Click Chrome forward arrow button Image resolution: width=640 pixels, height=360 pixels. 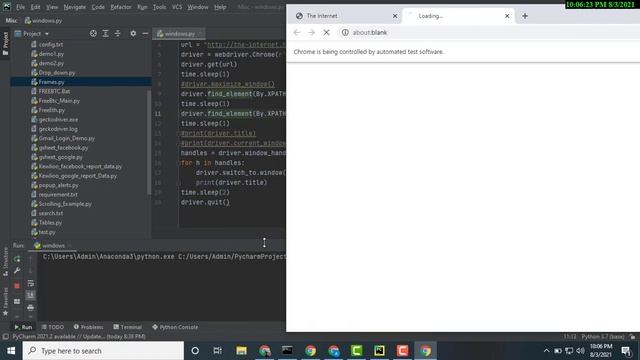311,32
